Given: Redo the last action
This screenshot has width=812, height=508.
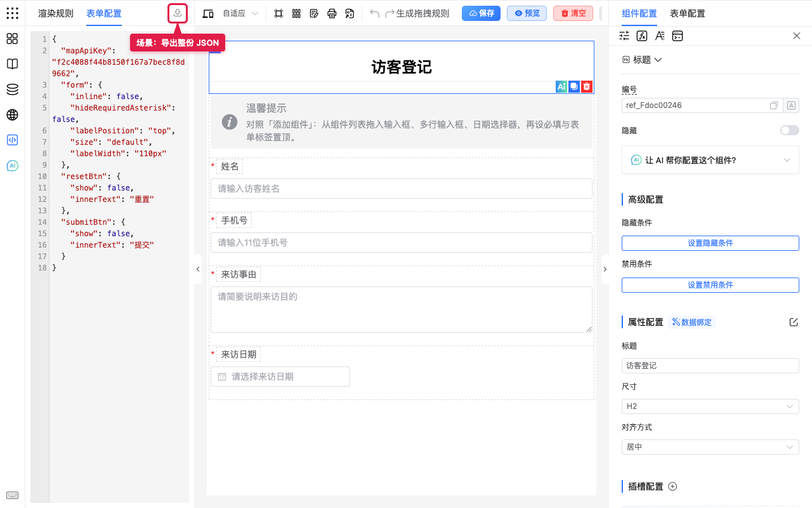Looking at the screenshot, I should (390, 13).
